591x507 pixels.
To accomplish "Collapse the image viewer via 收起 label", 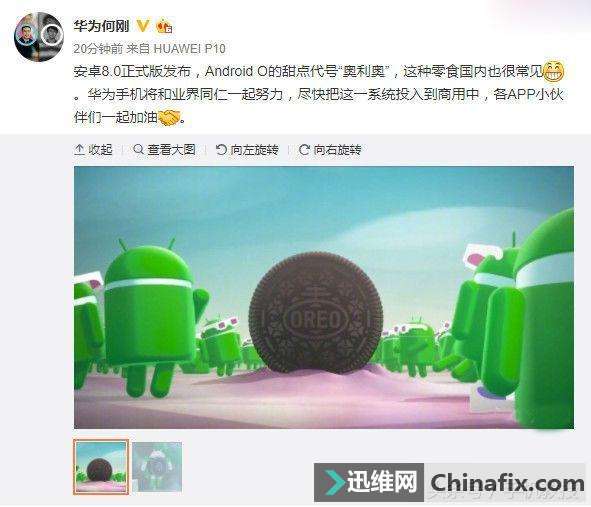I will click(x=100, y=150).
